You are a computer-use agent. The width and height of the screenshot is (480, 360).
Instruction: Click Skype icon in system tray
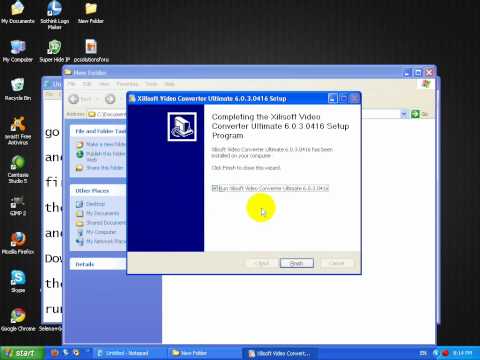436,353
